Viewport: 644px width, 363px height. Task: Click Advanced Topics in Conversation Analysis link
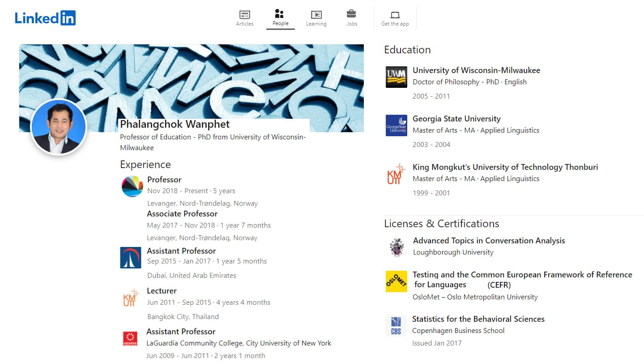point(489,241)
